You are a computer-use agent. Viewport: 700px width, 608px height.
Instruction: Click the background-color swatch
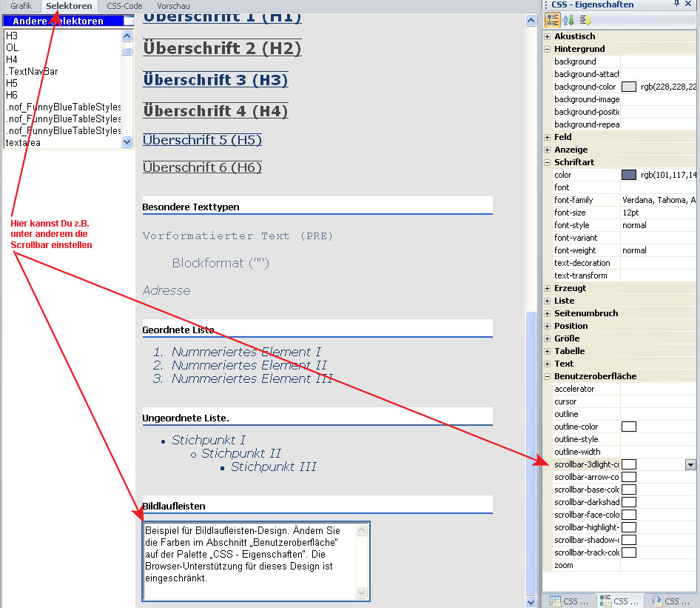629,87
